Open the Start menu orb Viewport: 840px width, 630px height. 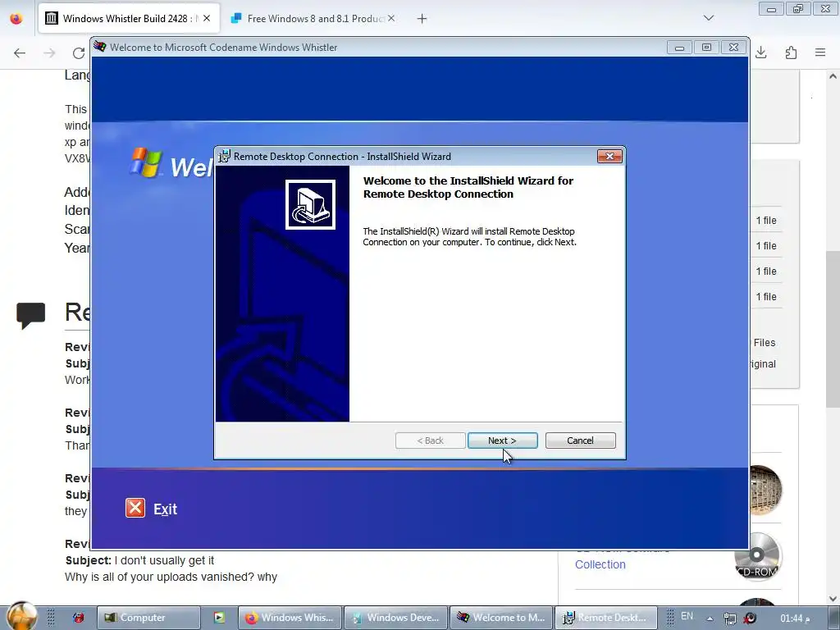[x=22, y=616]
